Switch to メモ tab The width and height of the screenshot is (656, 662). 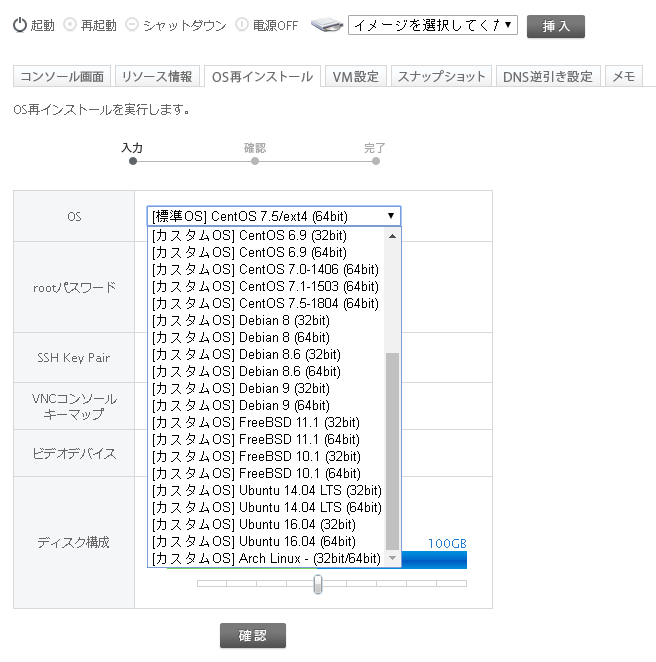(624, 76)
